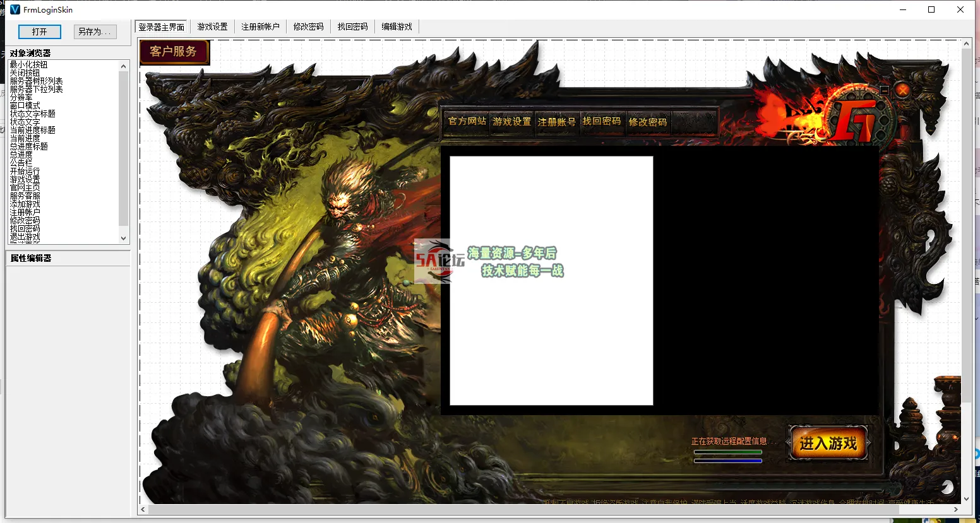The width and height of the screenshot is (980, 523).
Task: Click the white server list panel
Action: pos(551,281)
